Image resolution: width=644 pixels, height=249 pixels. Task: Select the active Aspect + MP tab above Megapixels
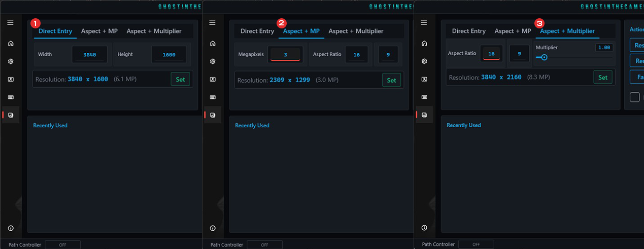tap(301, 31)
